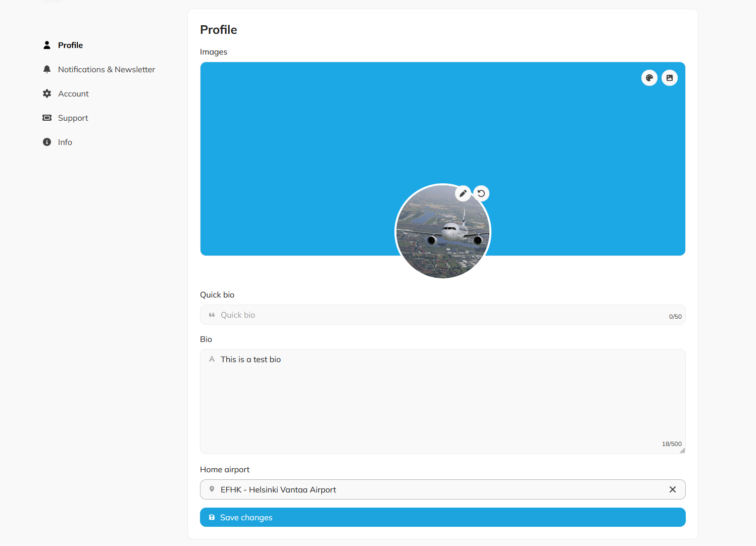The height and width of the screenshot is (546, 756).
Task: Click the Notifications bell icon
Action: click(47, 69)
